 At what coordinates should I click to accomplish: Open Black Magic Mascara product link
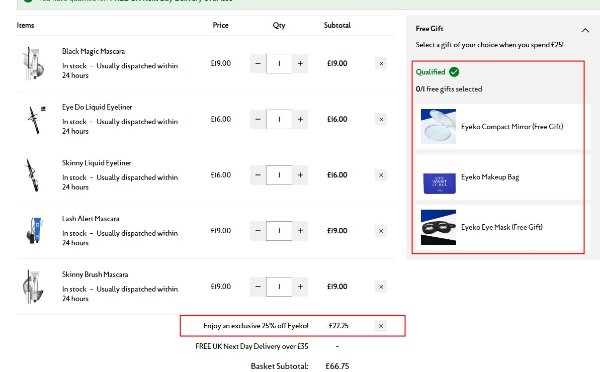coord(93,51)
